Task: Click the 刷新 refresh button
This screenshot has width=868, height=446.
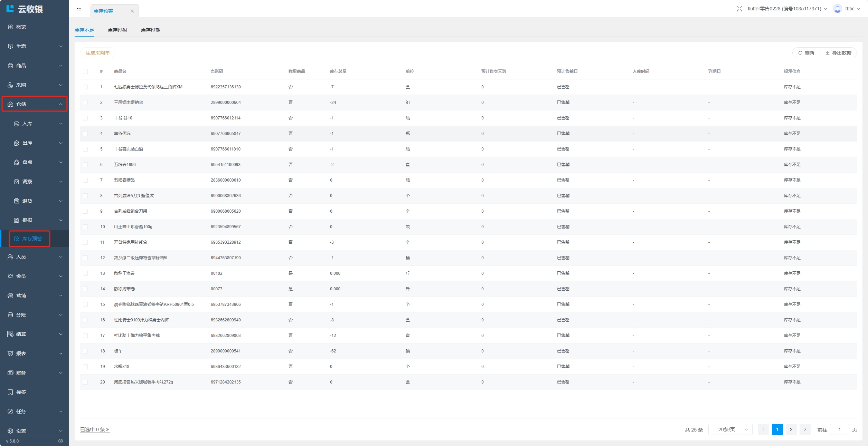Action: pyautogui.click(x=806, y=53)
